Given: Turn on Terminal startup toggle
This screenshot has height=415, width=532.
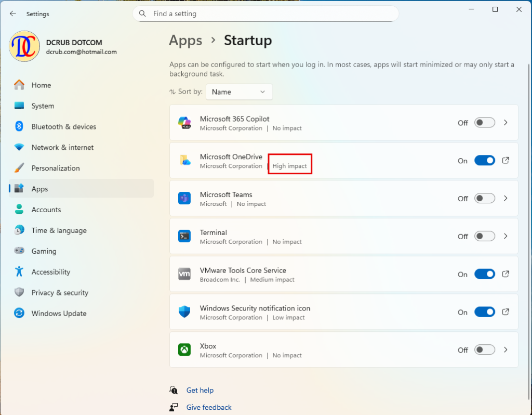Looking at the screenshot, I should coord(485,236).
